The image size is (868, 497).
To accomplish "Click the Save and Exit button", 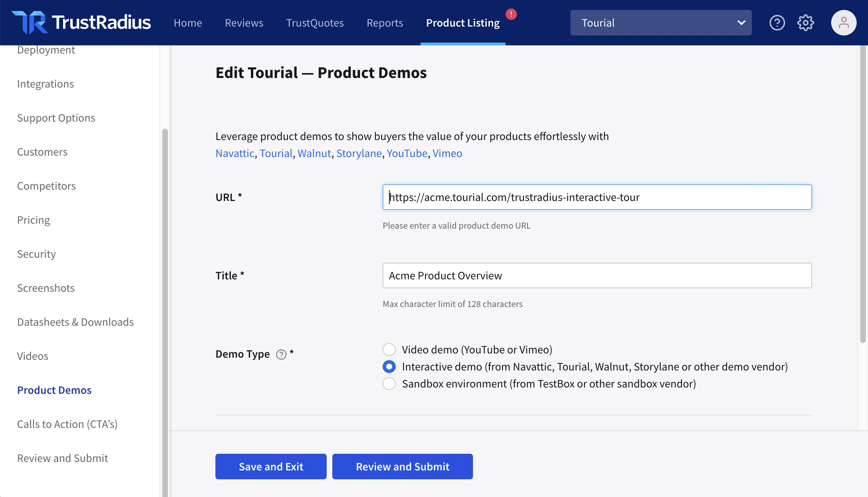I will click(x=271, y=467).
